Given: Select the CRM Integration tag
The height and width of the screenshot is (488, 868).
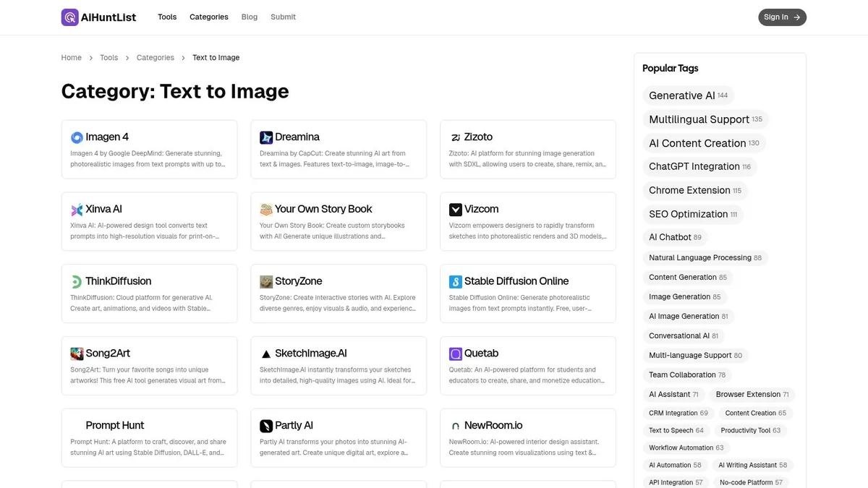Looking at the screenshot, I should [x=678, y=413].
